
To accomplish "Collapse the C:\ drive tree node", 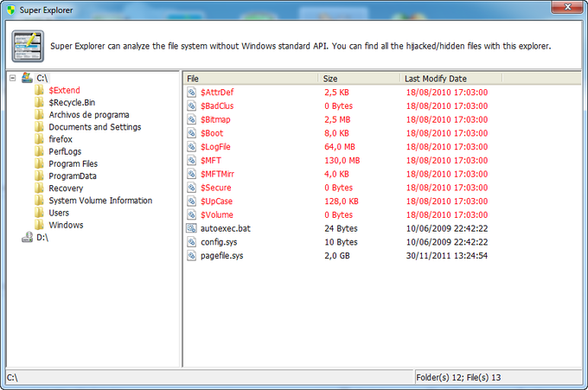I will pyautogui.click(x=13, y=78).
